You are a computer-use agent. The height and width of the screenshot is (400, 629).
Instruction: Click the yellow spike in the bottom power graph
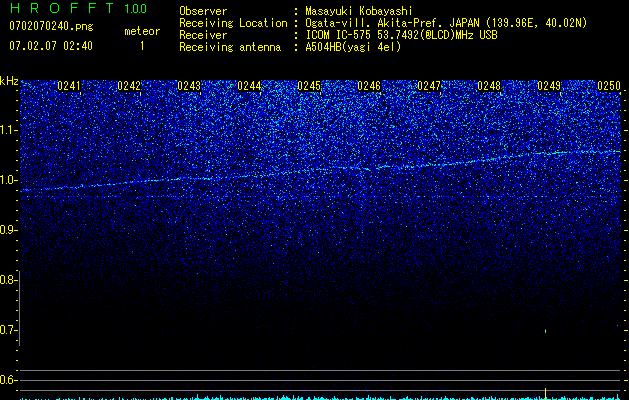point(546,393)
